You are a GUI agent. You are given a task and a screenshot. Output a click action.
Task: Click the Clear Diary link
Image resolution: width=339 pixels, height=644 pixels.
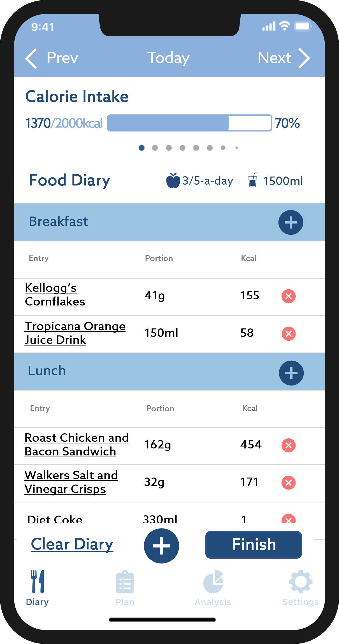click(72, 544)
